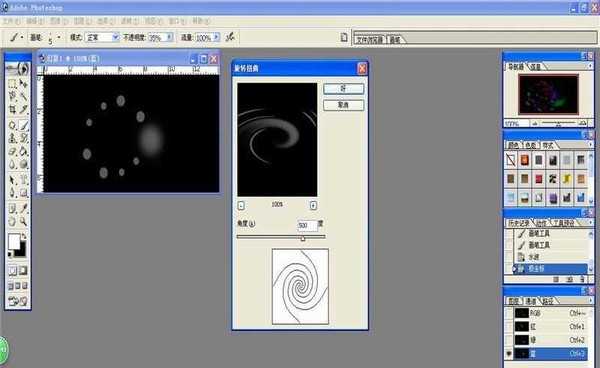Image resolution: width=600 pixels, height=368 pixels.
Task: Toggle visibility box of the Red channel
Action: tap(509, 327)
